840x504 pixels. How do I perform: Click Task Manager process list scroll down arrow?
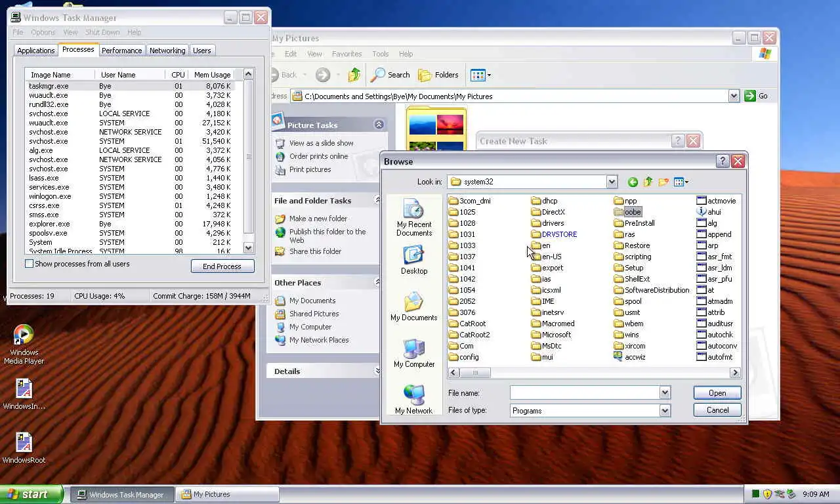[248, 248]
